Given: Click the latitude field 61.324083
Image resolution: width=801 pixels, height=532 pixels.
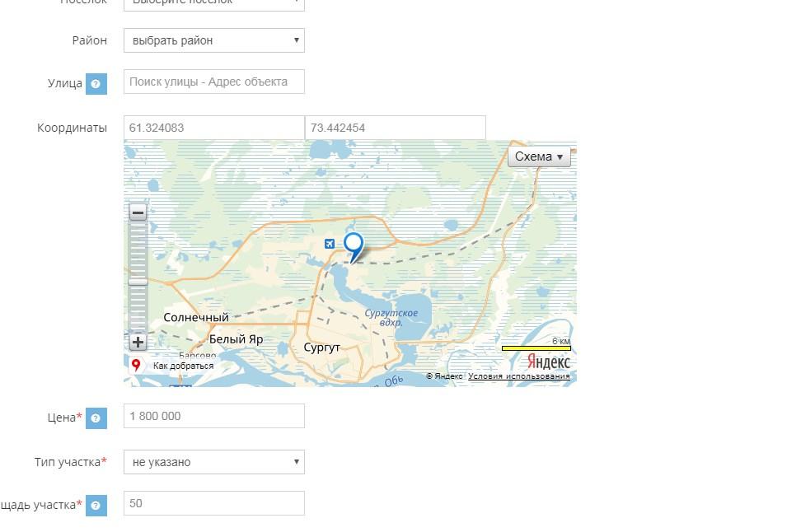Looking at the screenshot, I should click(214, 128).
